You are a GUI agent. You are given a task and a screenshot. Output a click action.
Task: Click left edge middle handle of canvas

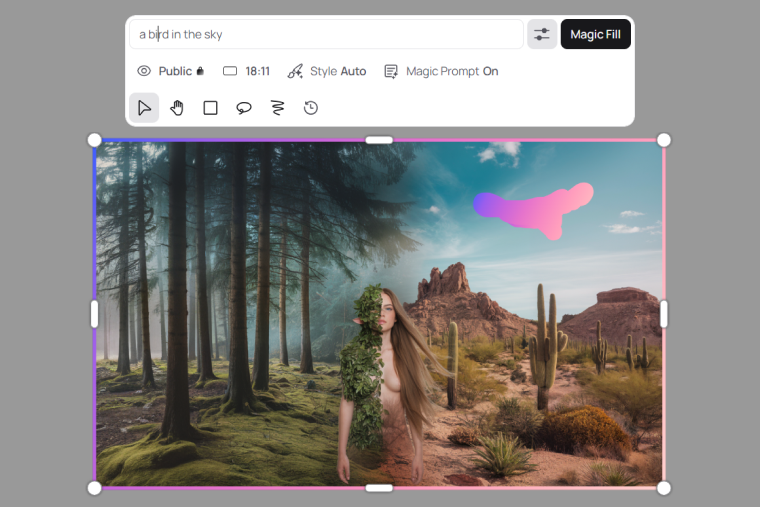pos(95,314)
